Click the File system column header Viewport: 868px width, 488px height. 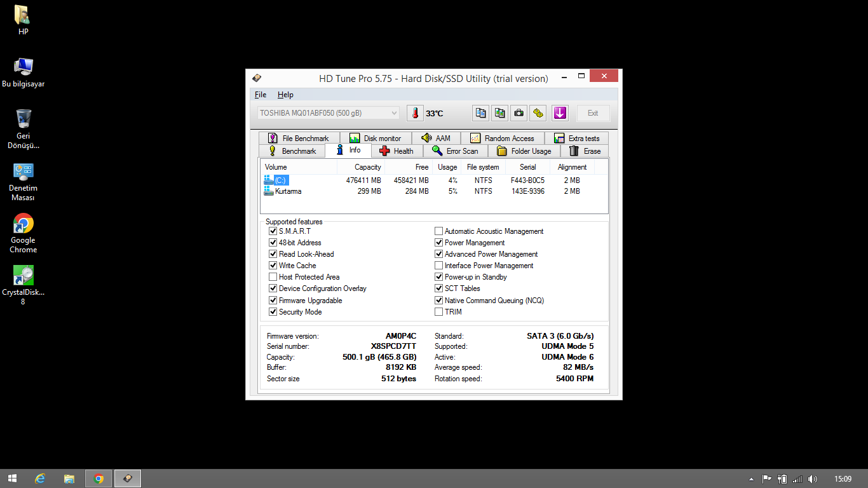pos(483,167)
